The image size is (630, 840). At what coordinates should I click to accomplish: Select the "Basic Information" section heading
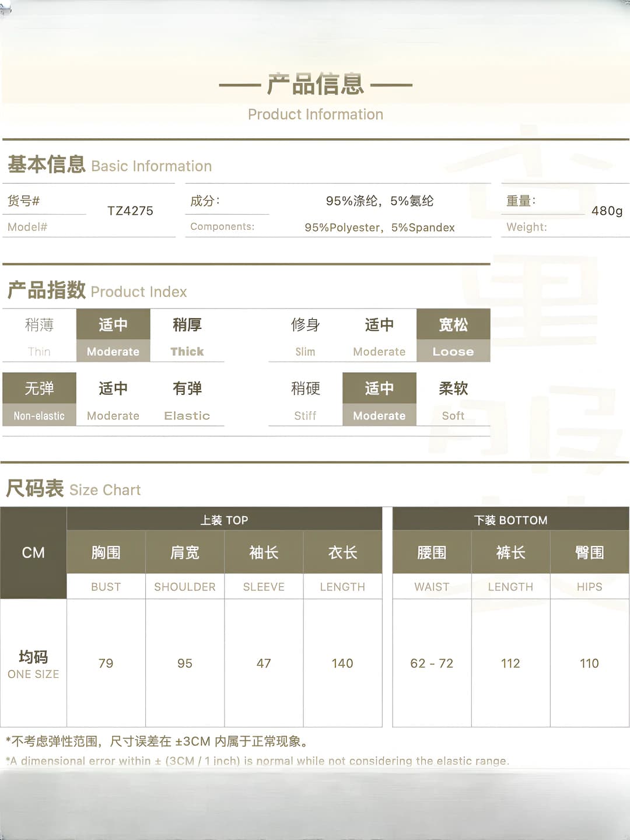click(152, 166)
